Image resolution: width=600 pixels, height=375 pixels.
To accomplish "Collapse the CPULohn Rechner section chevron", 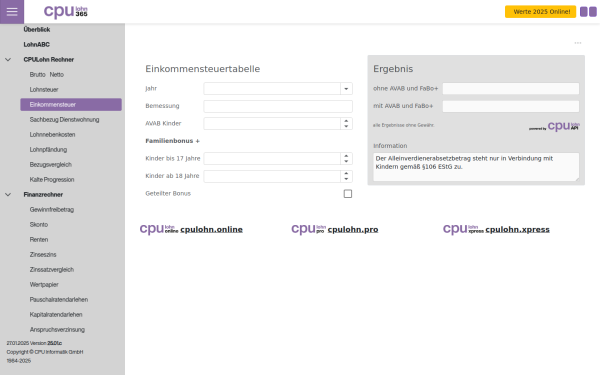I will tap(8, 60).
